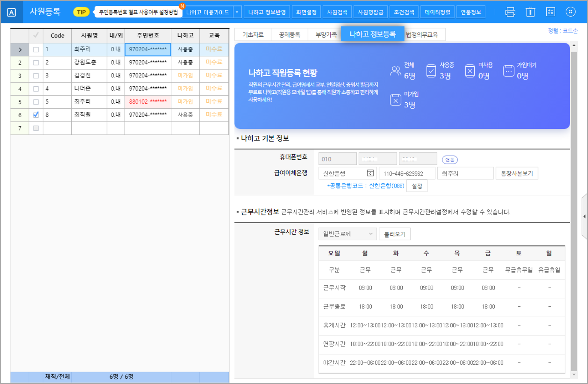Expand the 나하고 이용가이드 dropdown arrow
The width and height of the screenshot is (588, 384).
point(237,12)
